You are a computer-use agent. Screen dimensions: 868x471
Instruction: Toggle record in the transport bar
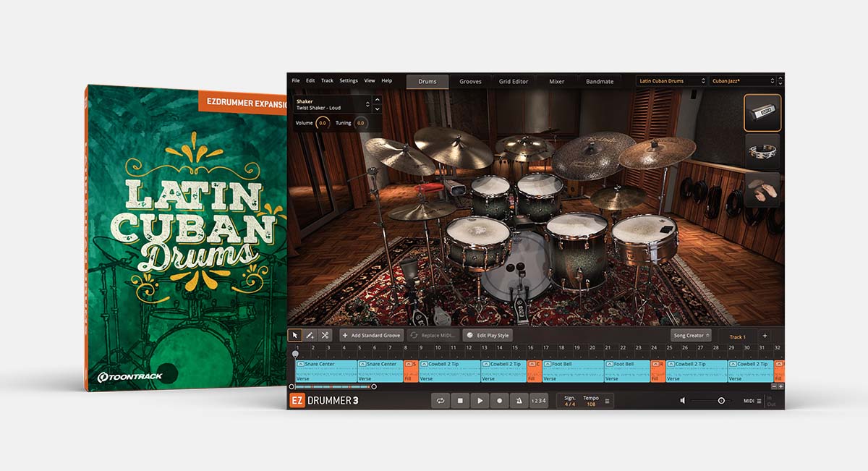click(499, 400)
